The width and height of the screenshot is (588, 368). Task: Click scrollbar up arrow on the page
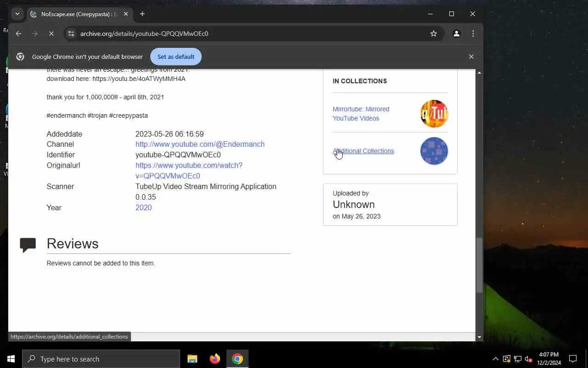coord(479,73)
